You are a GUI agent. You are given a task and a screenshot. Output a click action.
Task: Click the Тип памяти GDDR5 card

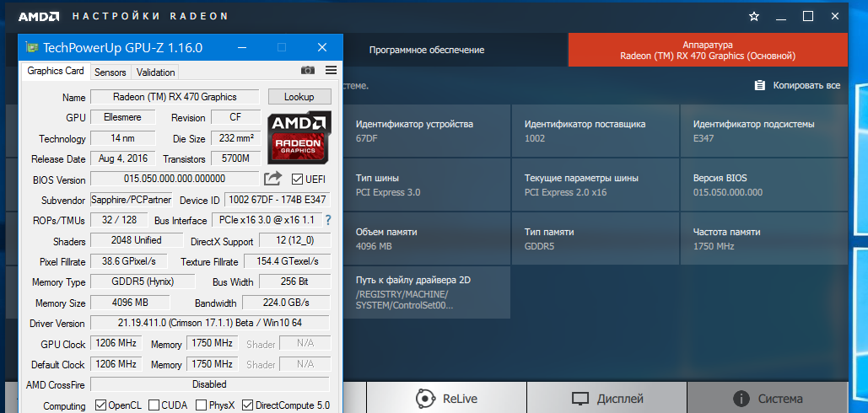coord(595,239)
